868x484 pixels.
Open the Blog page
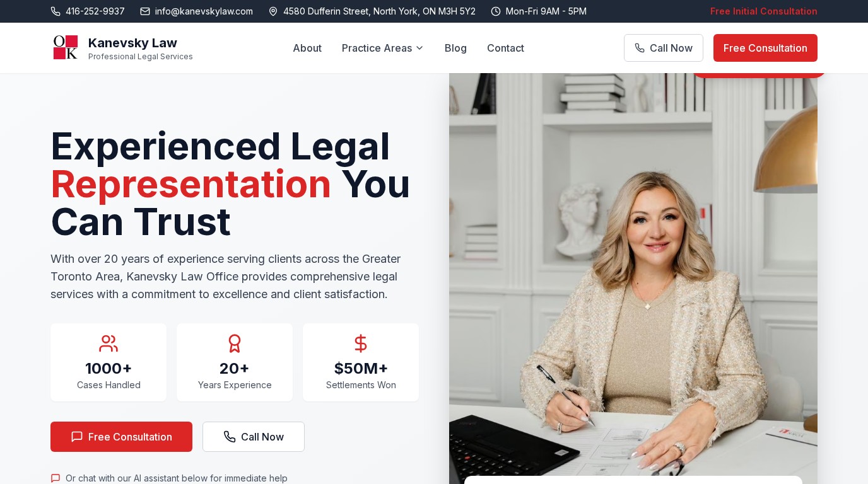(x=455, y=48)
